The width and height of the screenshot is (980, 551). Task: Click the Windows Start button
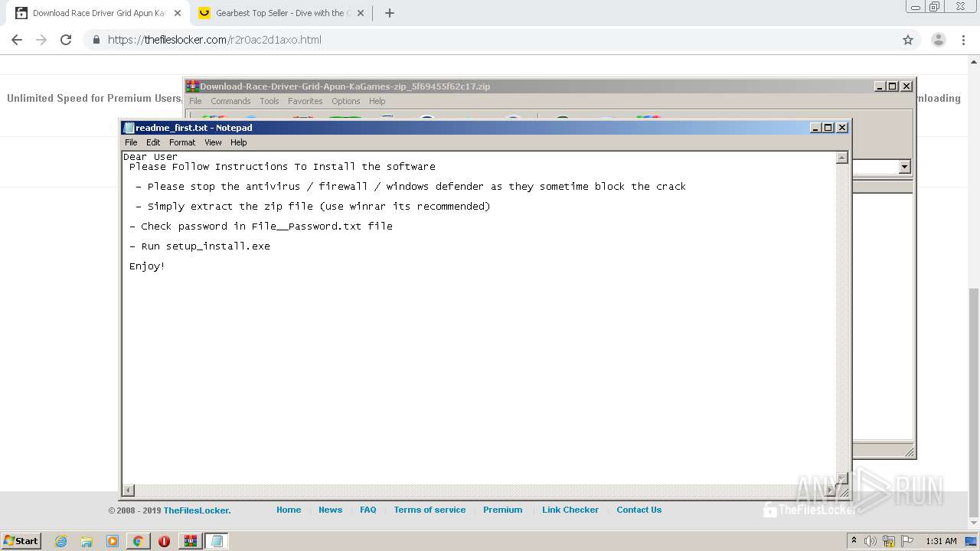pyautogui.click(x=21, y=540)
